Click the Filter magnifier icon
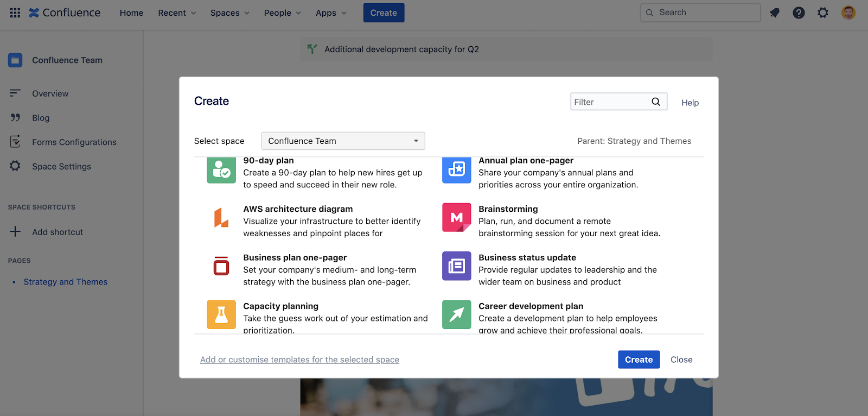This screenshot has height=416, width=868. (x=656, y=102)
